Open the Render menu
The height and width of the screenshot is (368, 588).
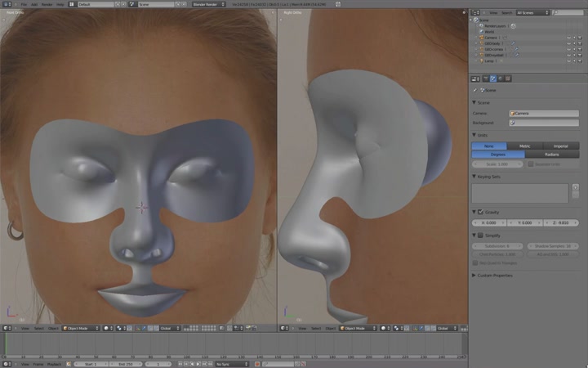(x=47, y=4)
